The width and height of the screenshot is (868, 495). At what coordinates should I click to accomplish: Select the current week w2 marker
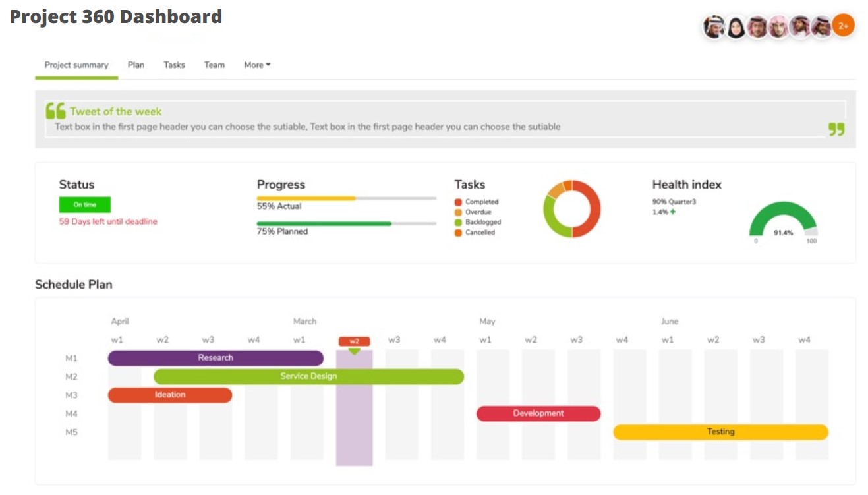[x=354, y=341]
